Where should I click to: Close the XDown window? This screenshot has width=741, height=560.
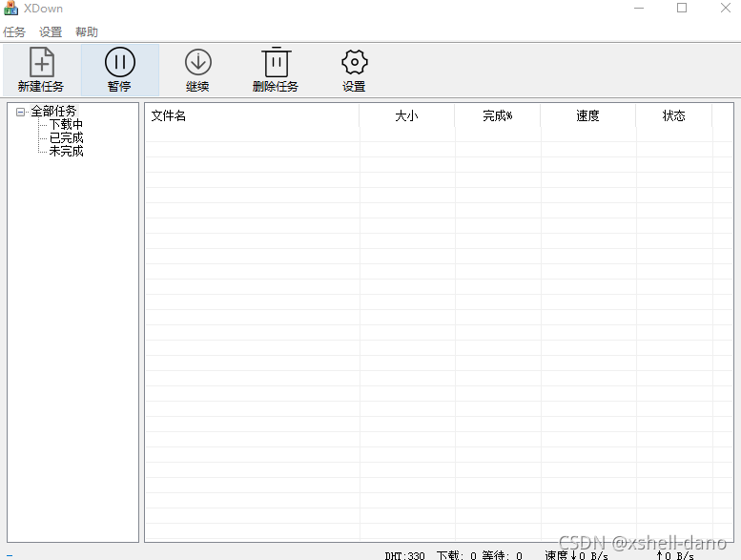click(726, 8)
